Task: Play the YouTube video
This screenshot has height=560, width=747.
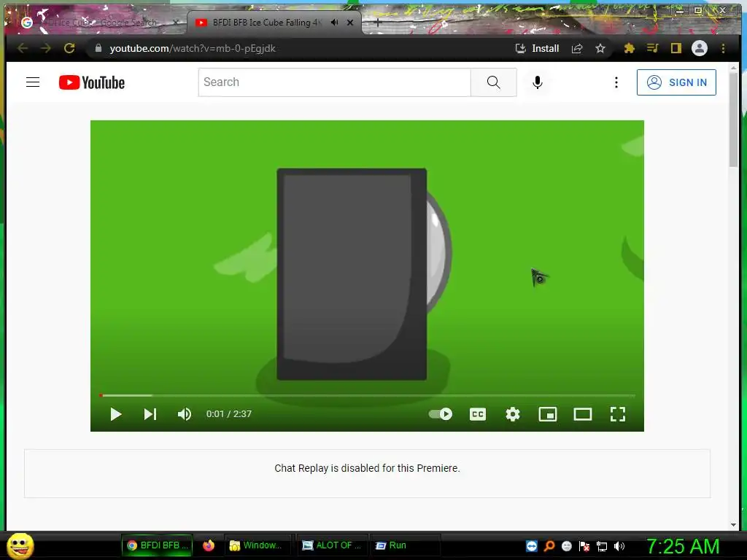Action: [x=115, y=414]
